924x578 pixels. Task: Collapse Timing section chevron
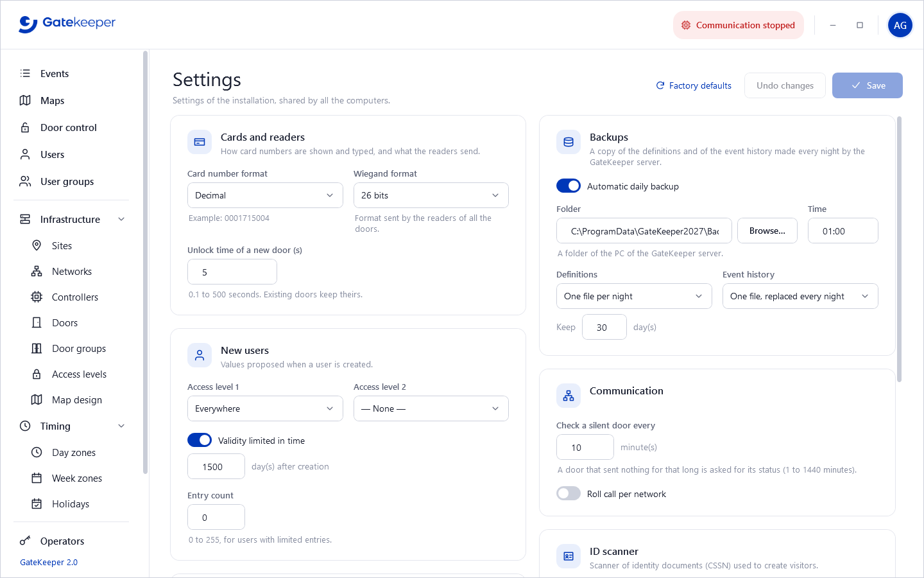click(x=121, y=426)
